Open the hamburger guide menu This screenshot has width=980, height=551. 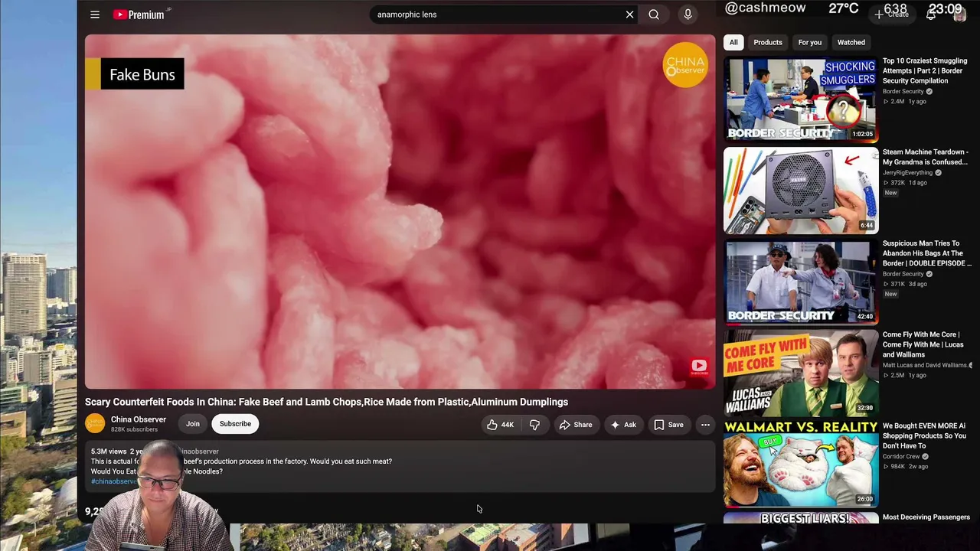point(95,15)
